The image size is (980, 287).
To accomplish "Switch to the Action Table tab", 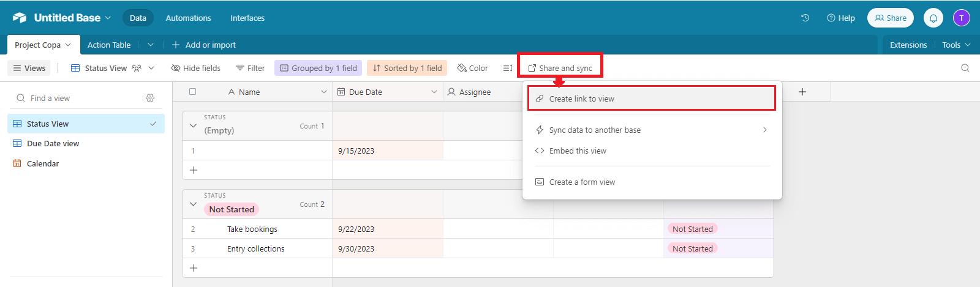I will point(109,45).
